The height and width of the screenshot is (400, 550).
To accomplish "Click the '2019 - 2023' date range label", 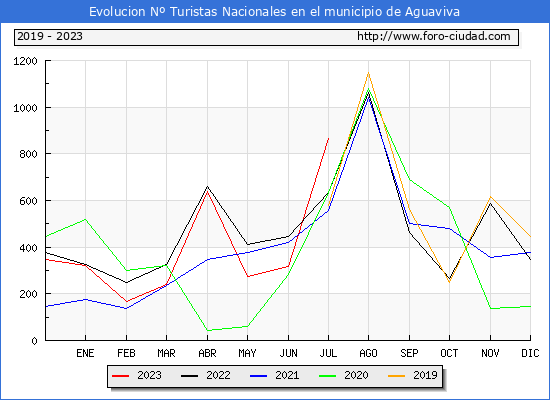I will 50,36.
